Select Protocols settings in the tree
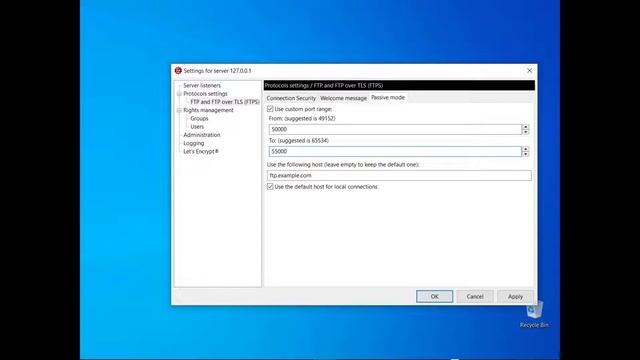The image size is (640, 360). pos(205,93)
